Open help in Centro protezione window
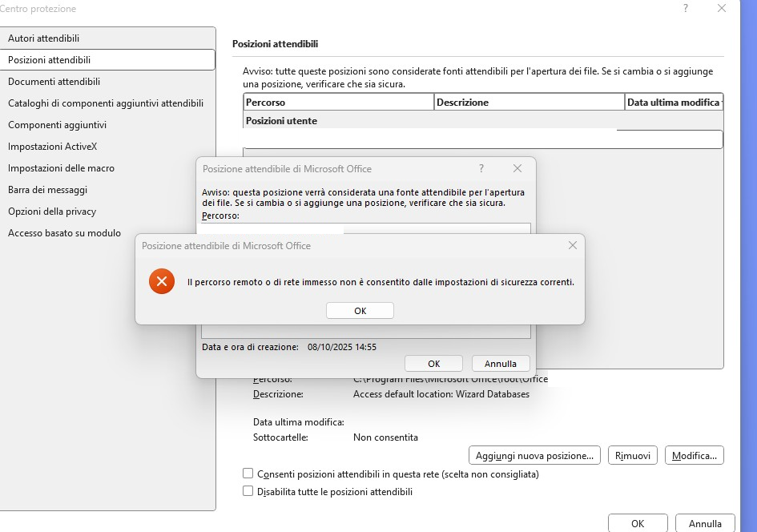757x532 pixels. tap(686, 8)
